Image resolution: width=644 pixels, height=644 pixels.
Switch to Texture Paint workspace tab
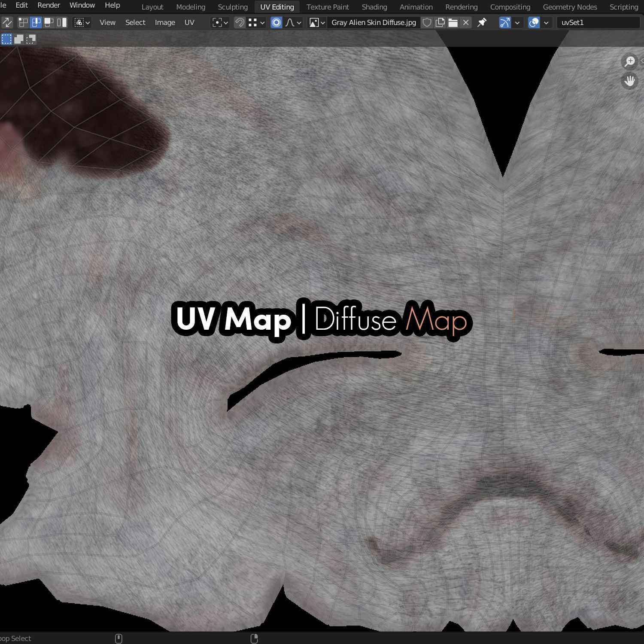coord(328,7)
